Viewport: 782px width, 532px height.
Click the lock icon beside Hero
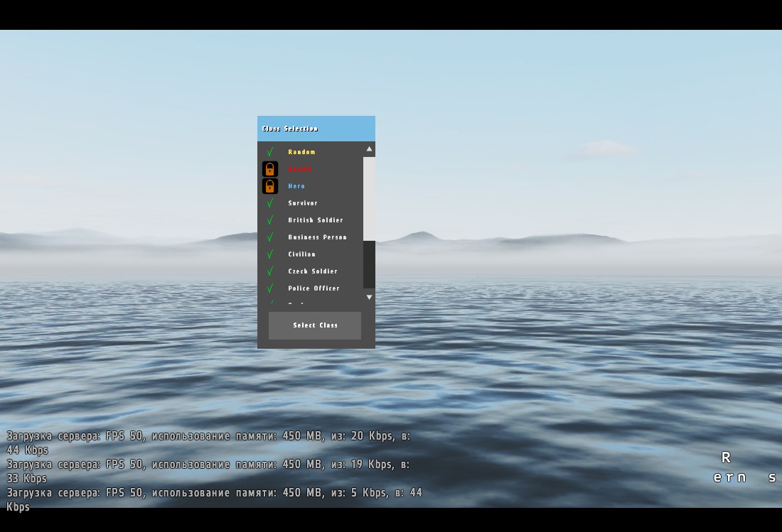coord(270,186)
